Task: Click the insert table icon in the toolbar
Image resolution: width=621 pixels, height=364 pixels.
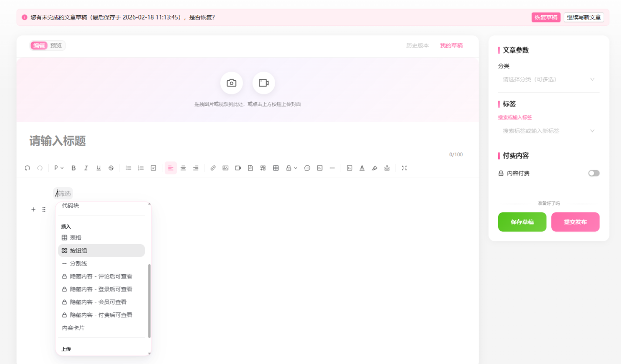Action: [x=276, y=168]
